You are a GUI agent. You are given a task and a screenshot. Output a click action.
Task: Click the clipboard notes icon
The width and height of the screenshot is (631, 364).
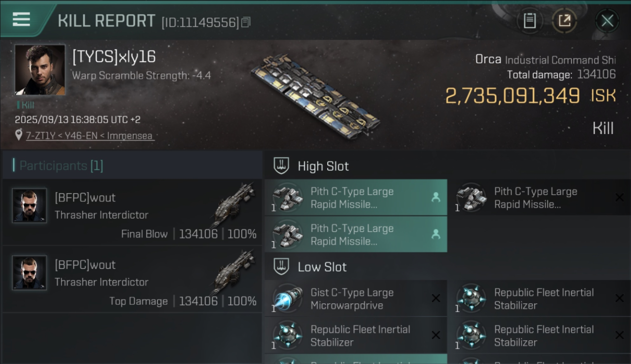[530, 21]
